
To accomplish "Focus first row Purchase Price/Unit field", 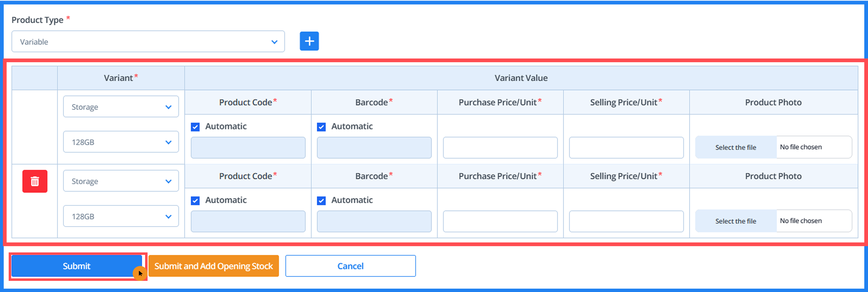I will pyautogui.click(x=500, y=147).
